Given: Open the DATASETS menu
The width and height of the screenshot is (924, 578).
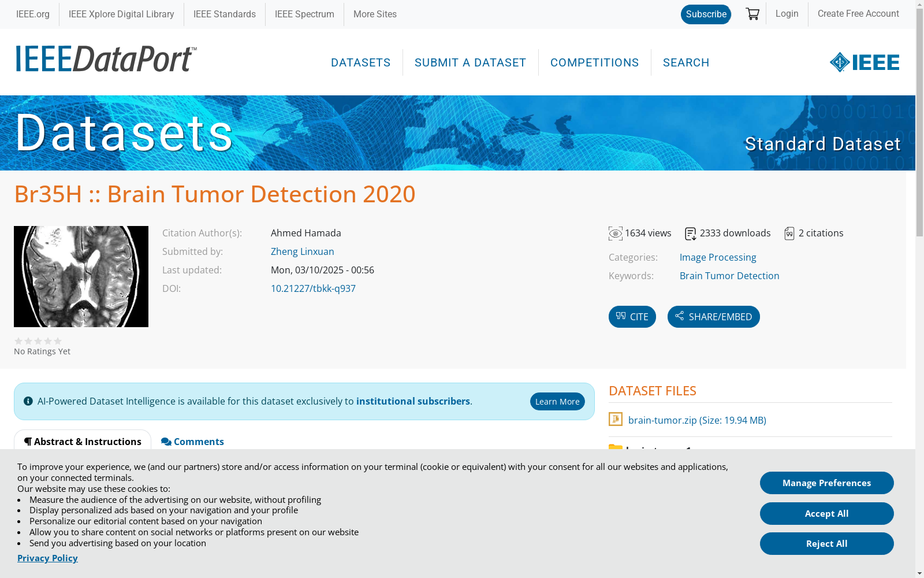Looking at the screenshot, I should click(x=361, y=62).
